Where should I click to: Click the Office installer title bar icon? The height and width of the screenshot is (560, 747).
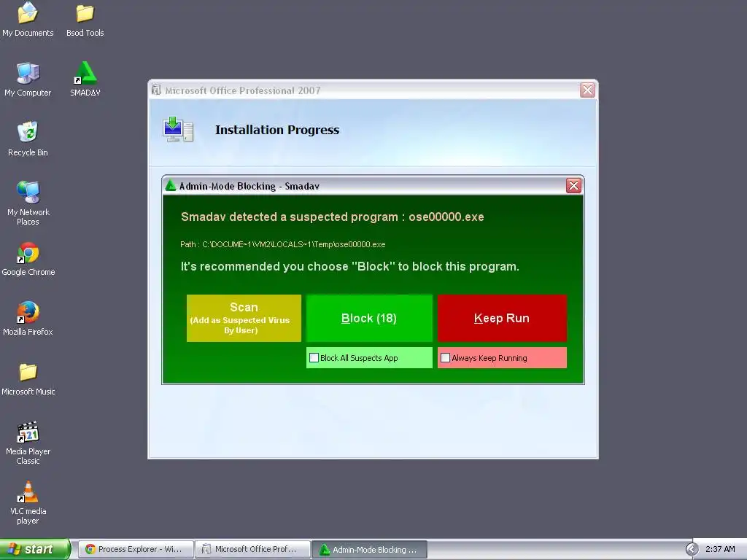tap(156, 90)
